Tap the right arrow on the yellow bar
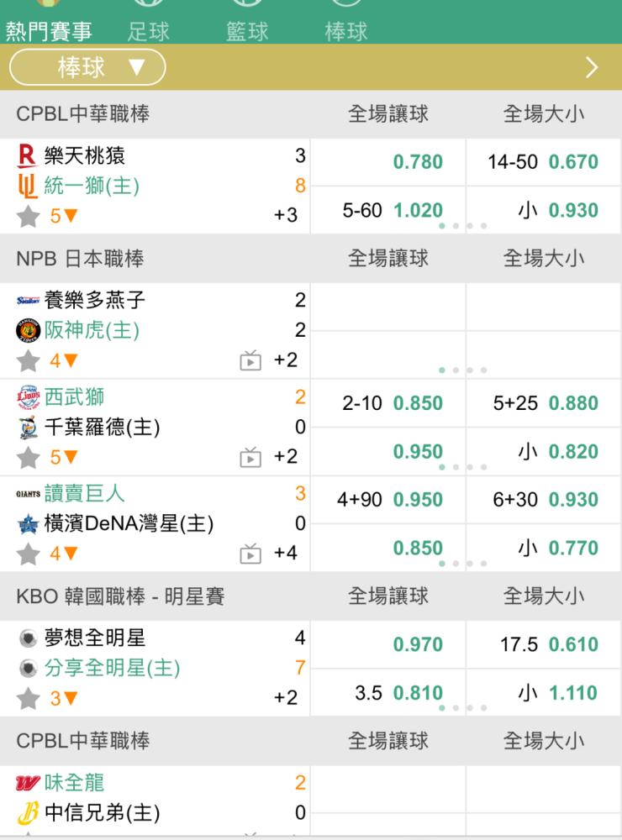This screenshot has height=840, width=622. (592, 67)
